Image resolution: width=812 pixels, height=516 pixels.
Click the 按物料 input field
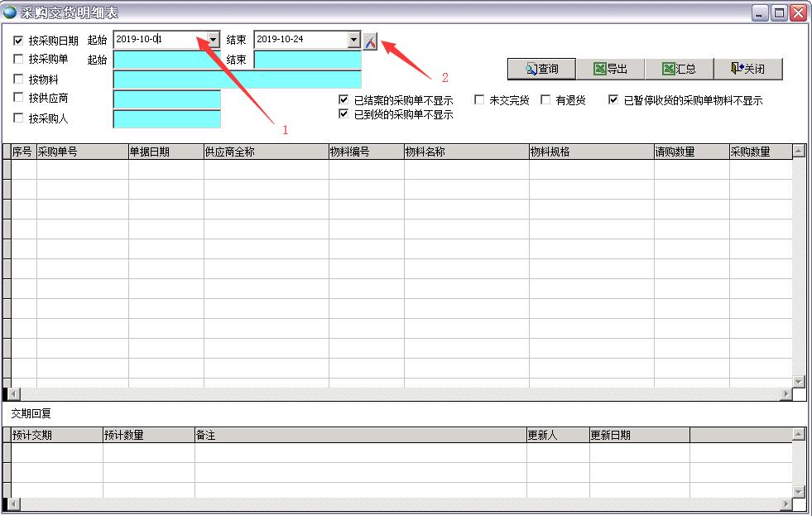pyautogui.click(x=237, y=80)
